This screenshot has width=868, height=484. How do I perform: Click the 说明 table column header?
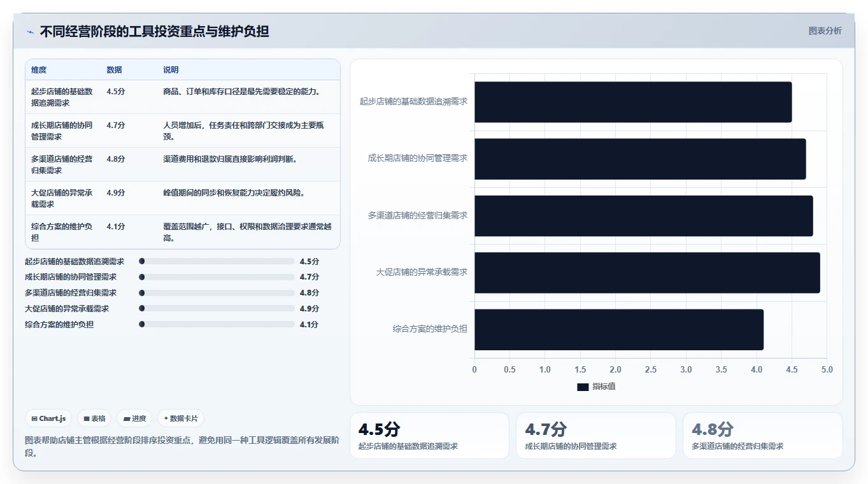[x=171, y=70]
